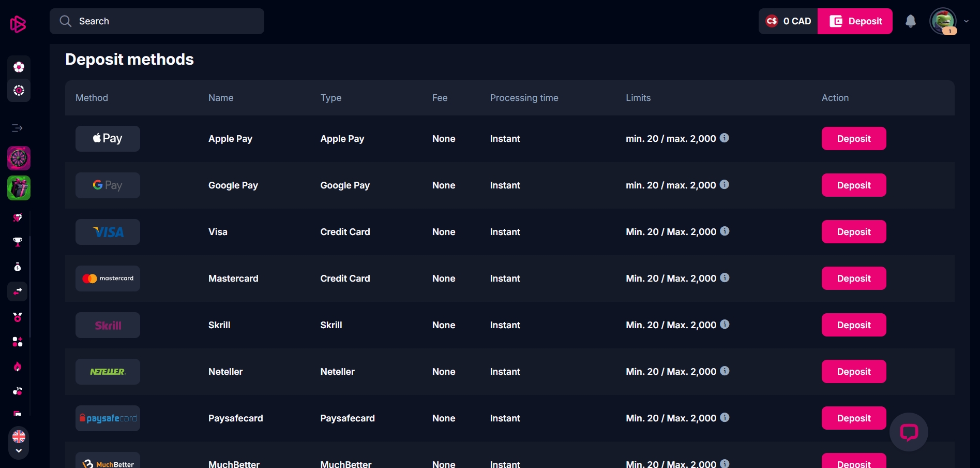
Task: Open the wheel of fortune thumbnail
Action: point(19,158)
